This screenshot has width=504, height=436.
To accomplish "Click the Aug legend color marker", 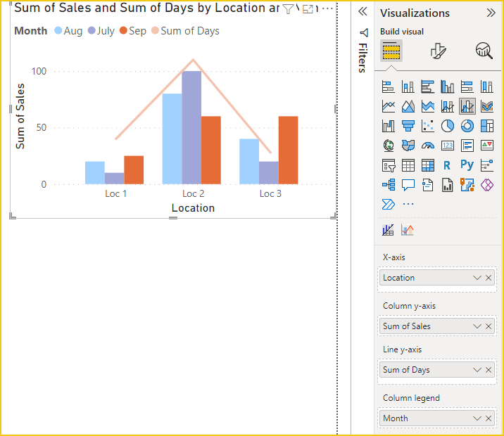I will point(58,30).
